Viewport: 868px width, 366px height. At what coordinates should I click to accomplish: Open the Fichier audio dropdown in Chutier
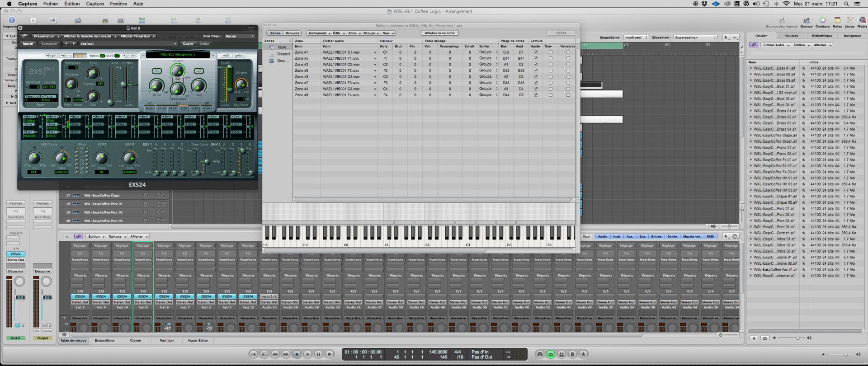click(776, 45)
